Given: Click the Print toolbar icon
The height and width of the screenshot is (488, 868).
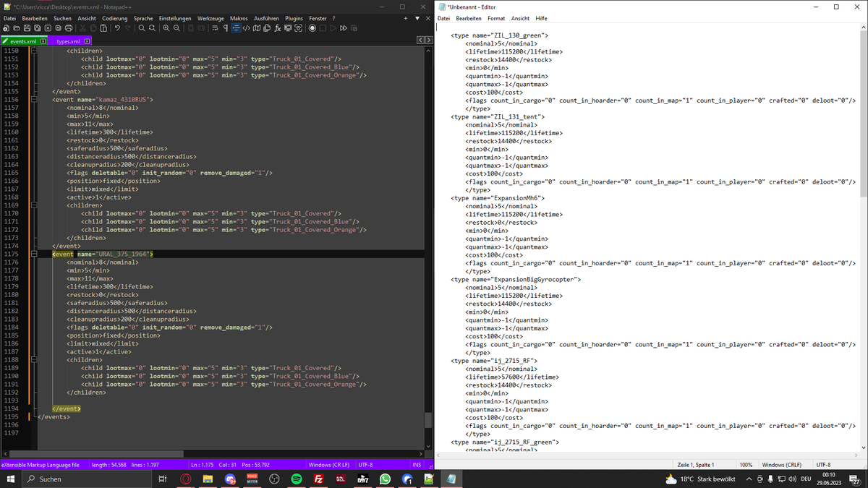Looking at the screenshot, I should click(69, 28).
